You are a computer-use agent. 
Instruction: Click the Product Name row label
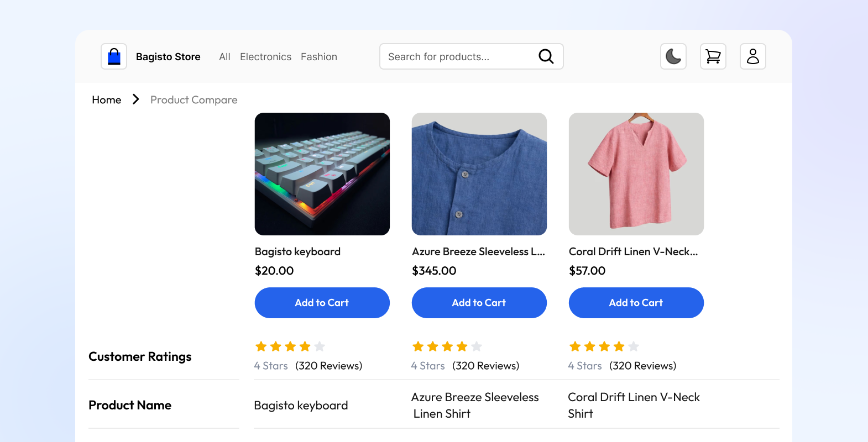tap(130, 405)
